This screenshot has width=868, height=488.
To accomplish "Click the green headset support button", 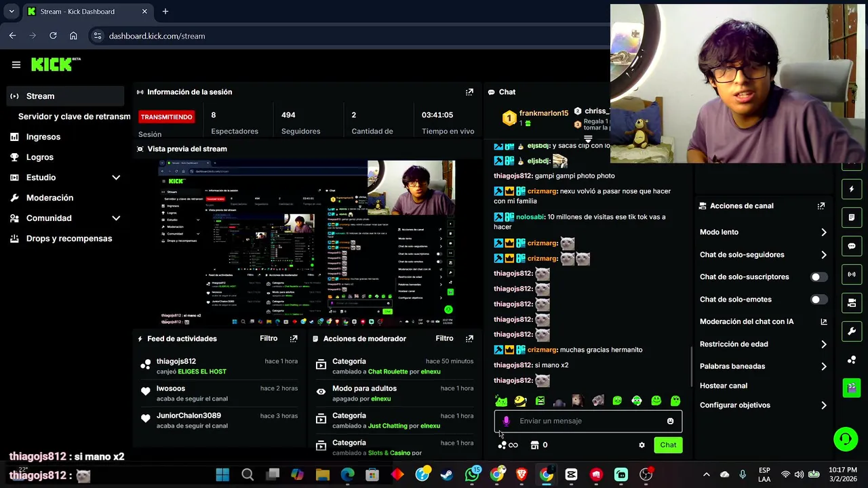I will click(x=845, y=439).
